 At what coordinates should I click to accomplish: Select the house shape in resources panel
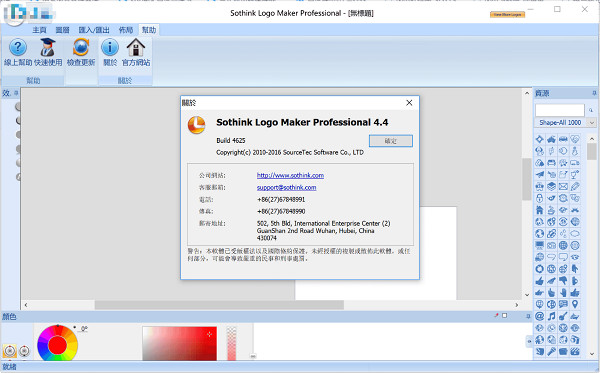click(540, 210)
